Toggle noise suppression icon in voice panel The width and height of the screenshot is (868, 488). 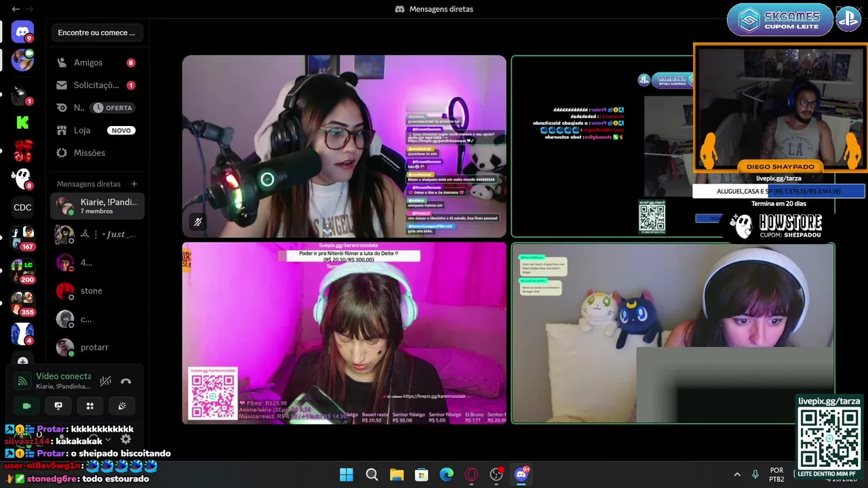point(105,381)
